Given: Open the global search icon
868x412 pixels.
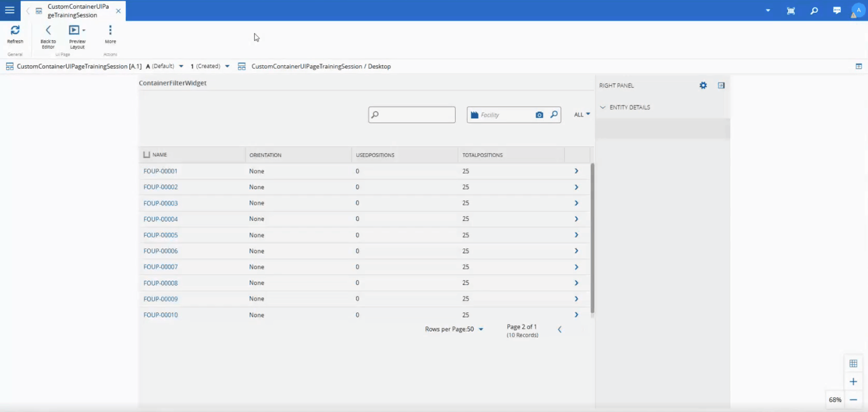Looking at the screenshot, I should click(x=814, y=11).
